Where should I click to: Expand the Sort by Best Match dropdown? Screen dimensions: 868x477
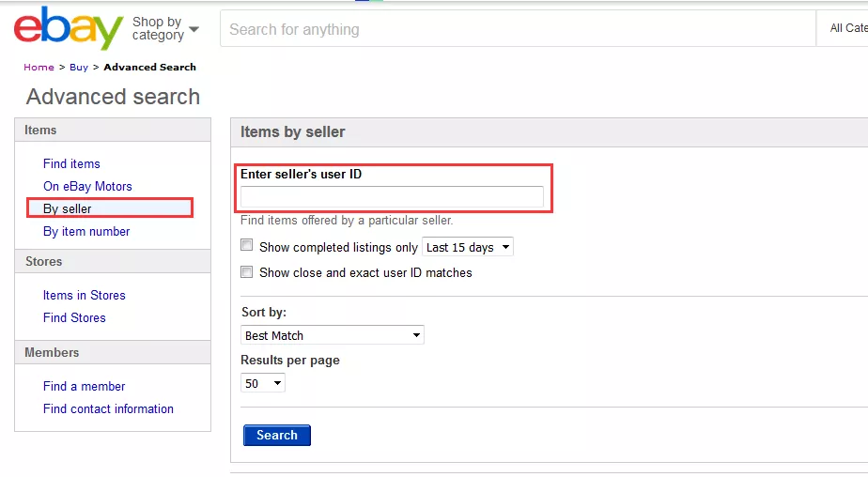coord(333,335)
